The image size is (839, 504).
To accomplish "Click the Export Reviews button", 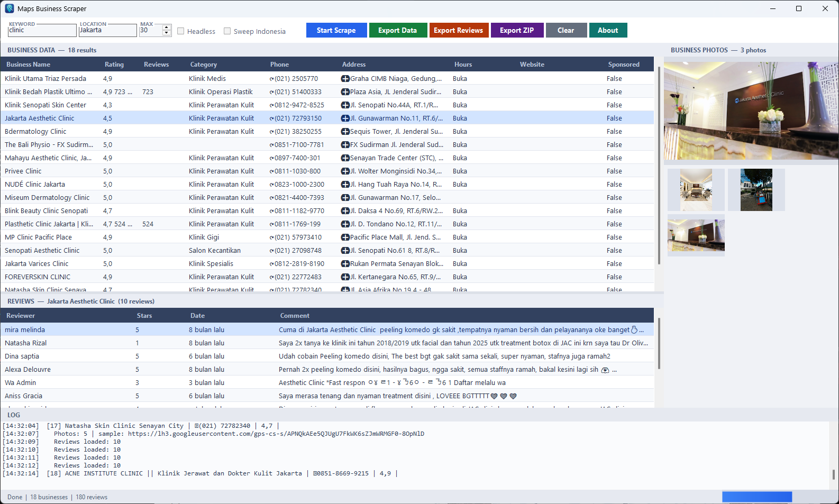I will point(458,30).
